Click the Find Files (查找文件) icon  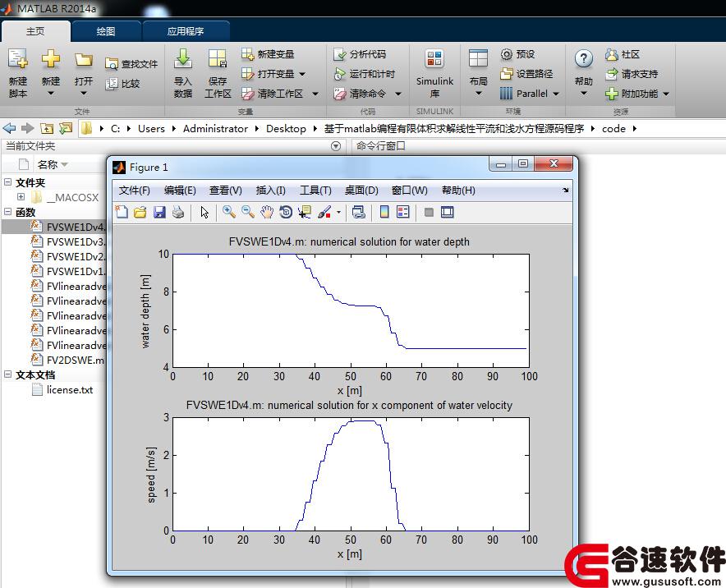click(112, 64)
